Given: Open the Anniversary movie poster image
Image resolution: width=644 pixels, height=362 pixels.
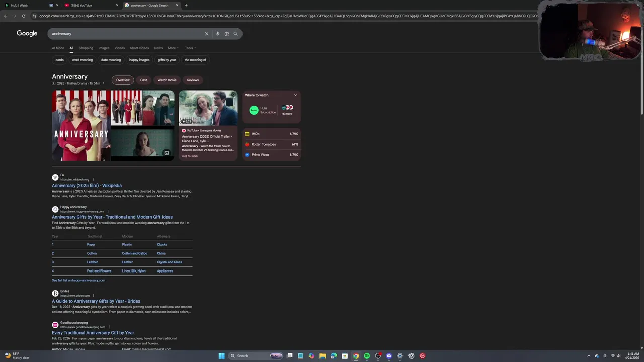Looking at the screenshot, I should [81, 126].
